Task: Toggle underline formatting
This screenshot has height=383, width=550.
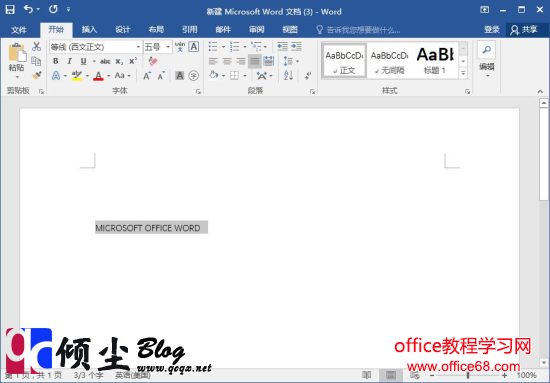Action: (x=83, y=61)
